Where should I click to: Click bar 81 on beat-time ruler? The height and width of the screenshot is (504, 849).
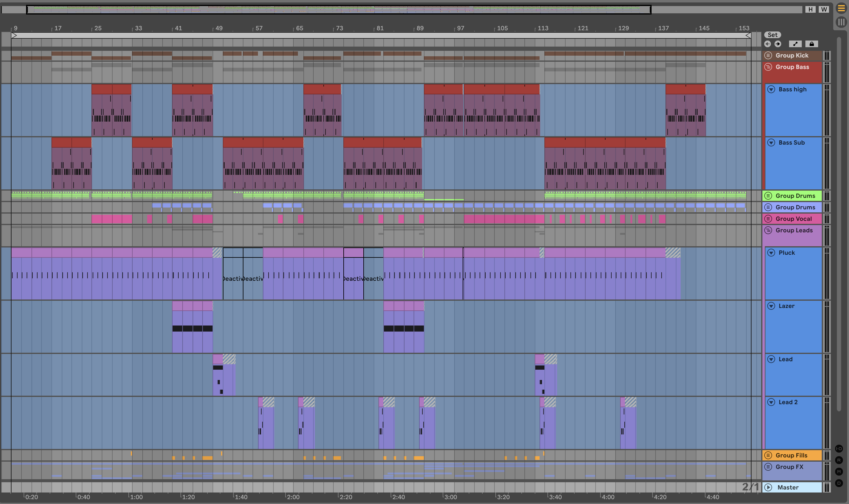tap(380, 28)
